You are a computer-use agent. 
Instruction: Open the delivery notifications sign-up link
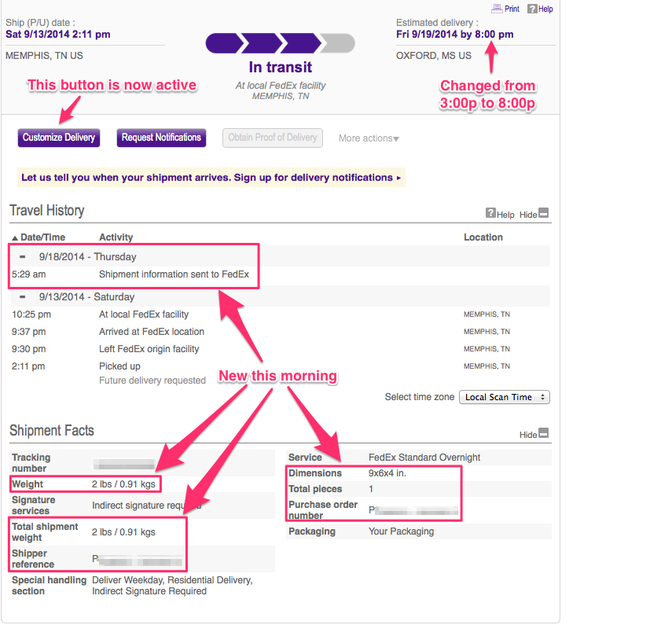tap(211, 178)
